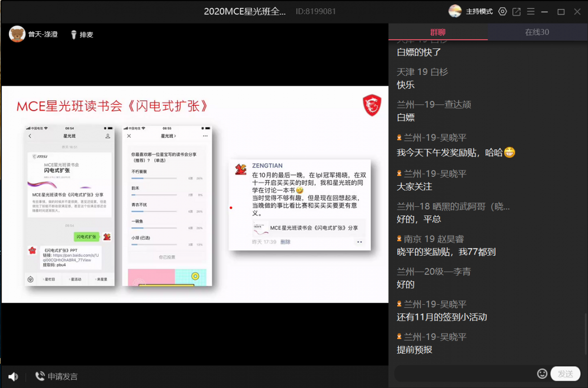Pop out the window via the share icon
The width and height of the screenshot is (588, 388).
click(x=516, y=12)
